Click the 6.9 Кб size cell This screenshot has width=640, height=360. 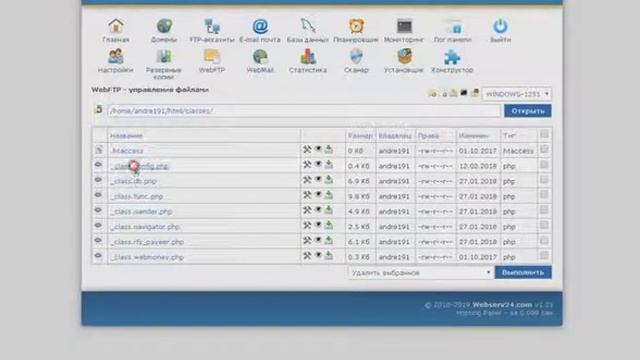pyautogui.click(x=359, y=181)
